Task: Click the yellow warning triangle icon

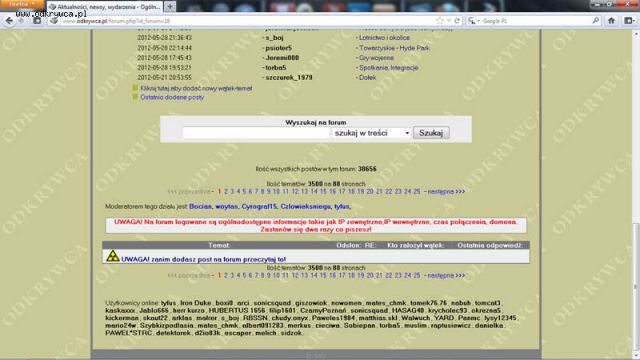Action: point(112,257)
